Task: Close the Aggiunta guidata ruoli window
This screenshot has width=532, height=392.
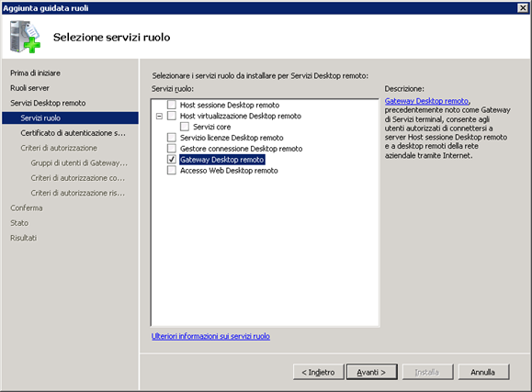Action: coord(523,7)
